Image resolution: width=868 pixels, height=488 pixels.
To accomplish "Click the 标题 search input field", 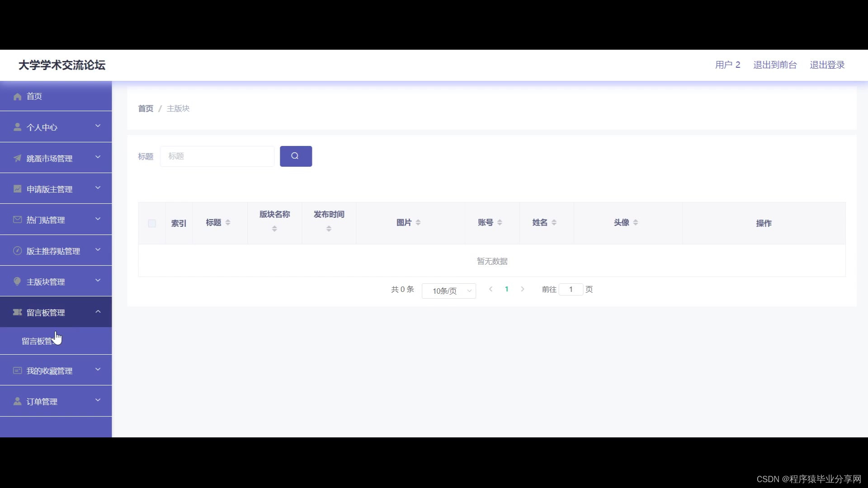I will click(x=217, y=156).
